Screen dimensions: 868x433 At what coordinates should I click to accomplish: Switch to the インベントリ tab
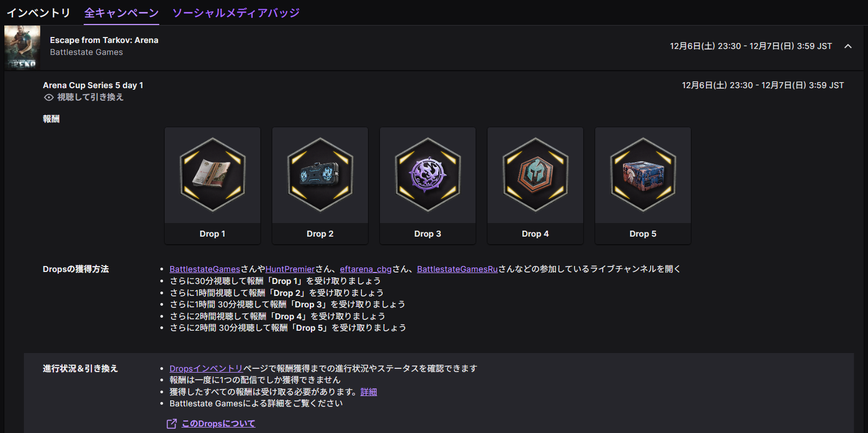coord(39,13)
